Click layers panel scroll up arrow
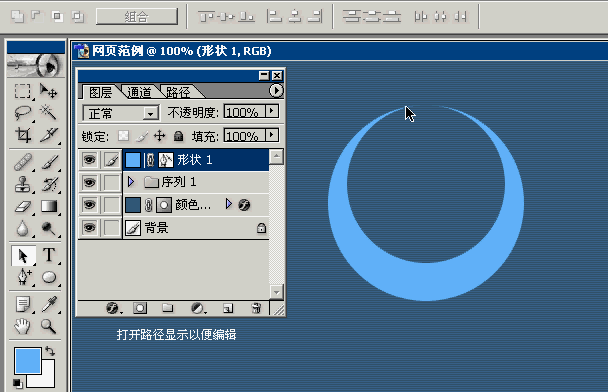The height and width of the screenshot is (392, 608). pos(276,157)
